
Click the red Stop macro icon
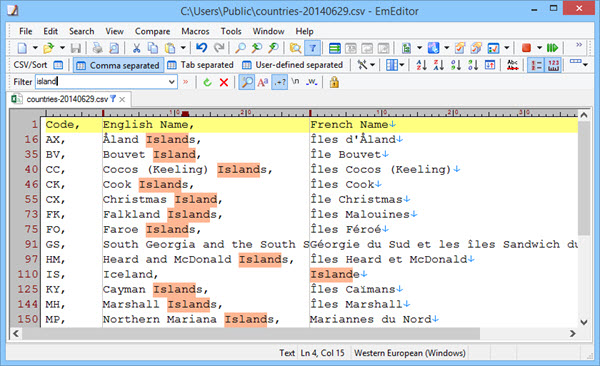pos(527,48)
